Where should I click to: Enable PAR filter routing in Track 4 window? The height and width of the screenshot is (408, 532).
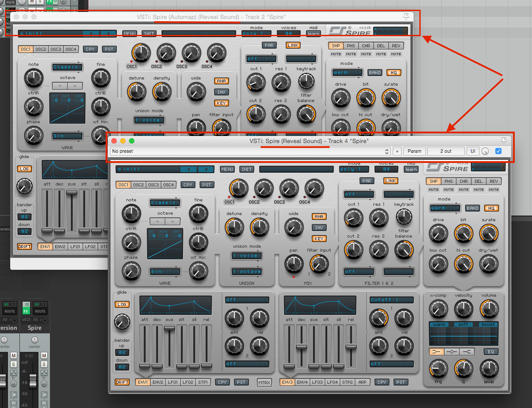[366, 181]
